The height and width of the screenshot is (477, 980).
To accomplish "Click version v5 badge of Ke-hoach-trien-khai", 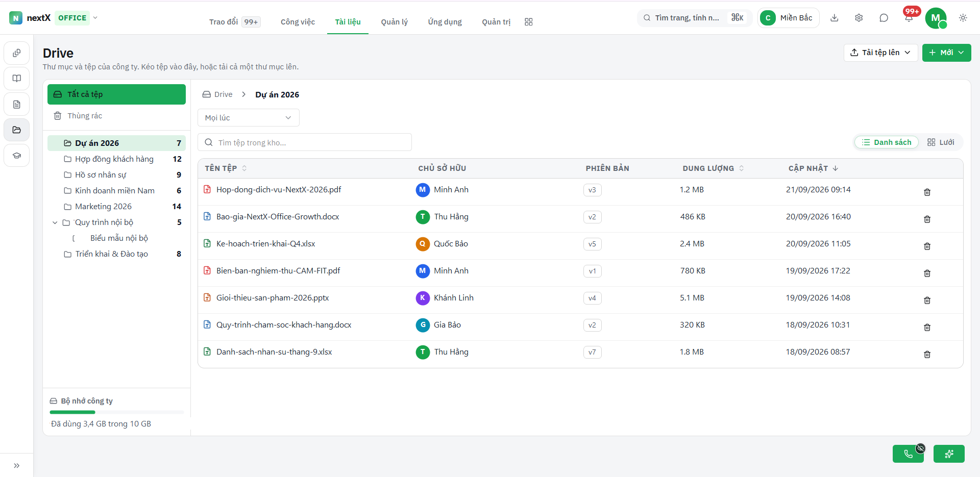I will 592,244.
